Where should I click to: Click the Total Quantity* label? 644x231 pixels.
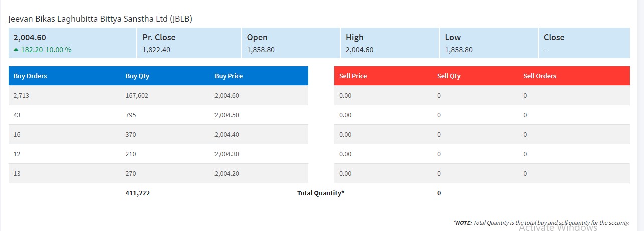[x=321, y=193]
